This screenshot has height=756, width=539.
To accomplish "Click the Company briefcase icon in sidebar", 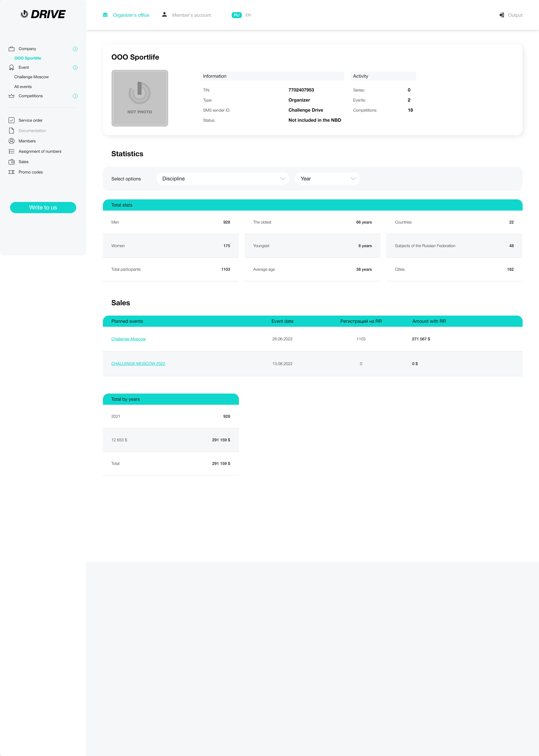I will (x=12, y=49).
